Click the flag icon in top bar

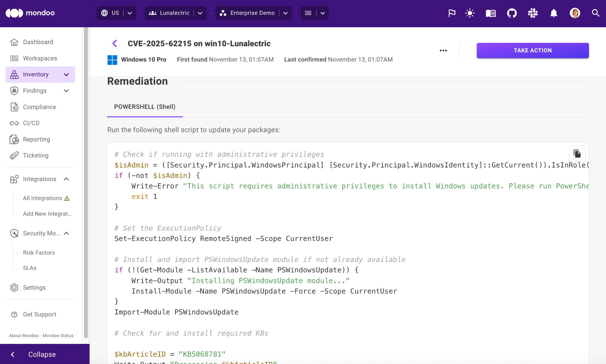pos(452,13)
